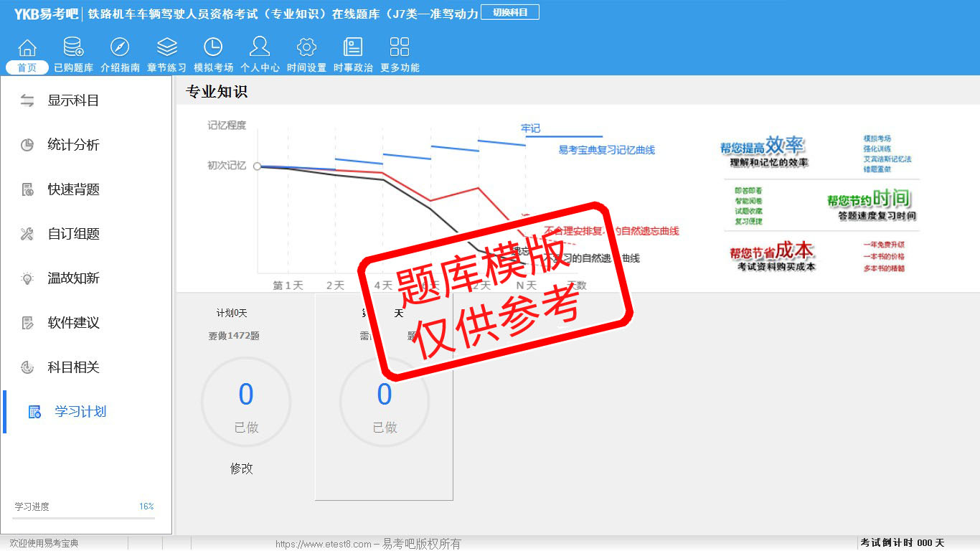The width and height of the screenshot is (980, 551).
Task: Click the second plan card's 已做 circle
Action: click(x=385, y=402)
